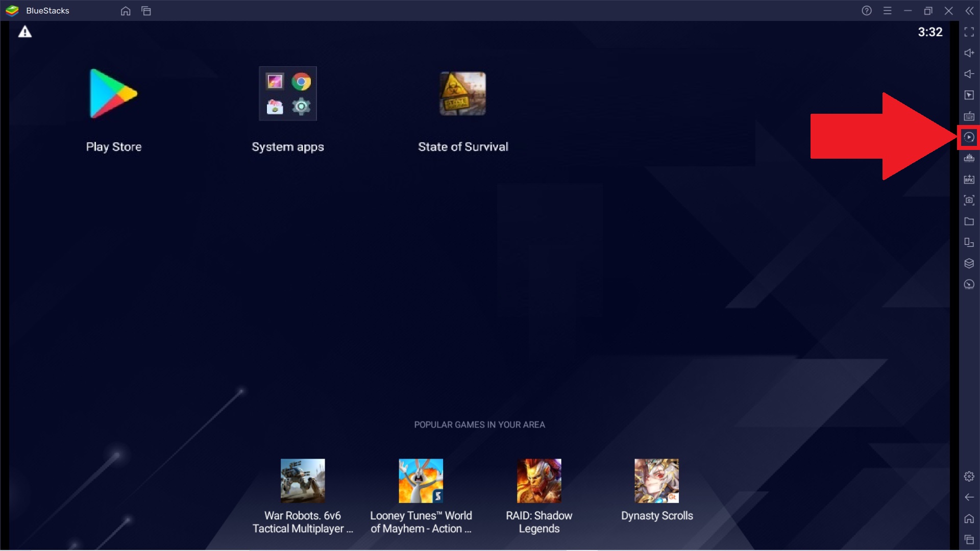Click the back arrow in sidebar
The image size is (980, 551).
click(969, 497)
